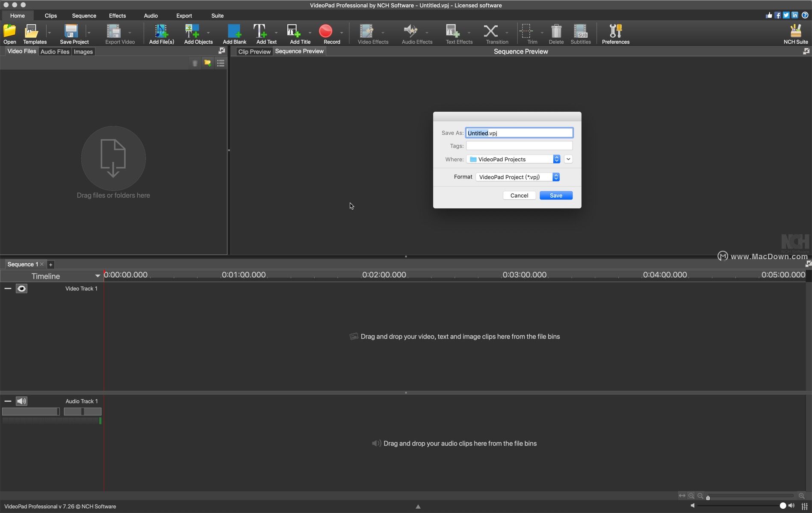Screen dimensions: 812x513
Task: Mute Audio Track 1 with the speaker toggle
Action: pos(21,401)
